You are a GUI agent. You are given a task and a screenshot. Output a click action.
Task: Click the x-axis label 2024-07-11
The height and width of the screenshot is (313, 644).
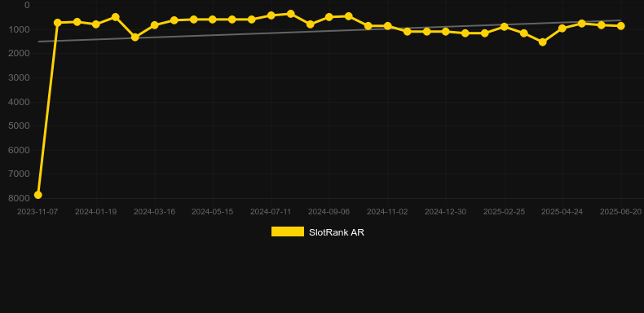tap(271, 212)
